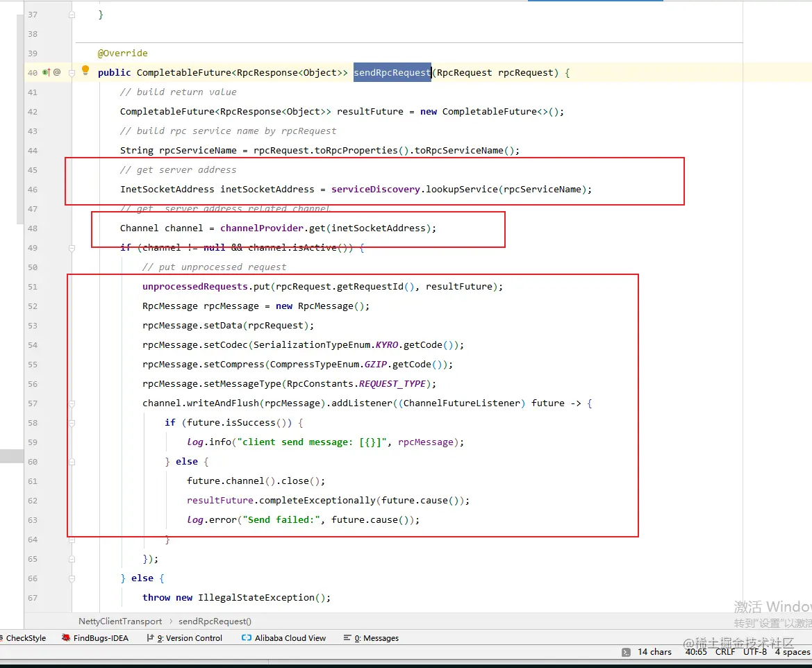
Task: Toggle the else fold marker on line 60
Action: [72, 462]
